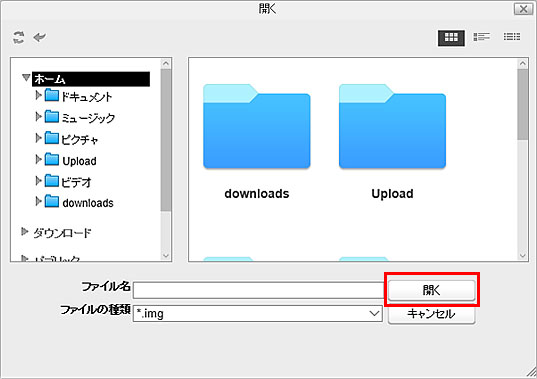Select ドキュメント in the folder tree
This screenshot has height=379, width=537.
(x=87, y=97)
